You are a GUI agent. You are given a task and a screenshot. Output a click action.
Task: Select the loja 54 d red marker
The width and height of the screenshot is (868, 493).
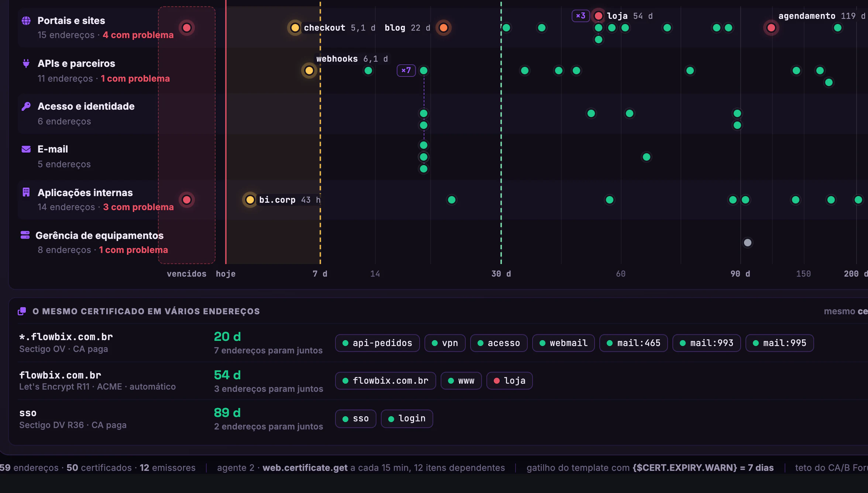point(599,16)
